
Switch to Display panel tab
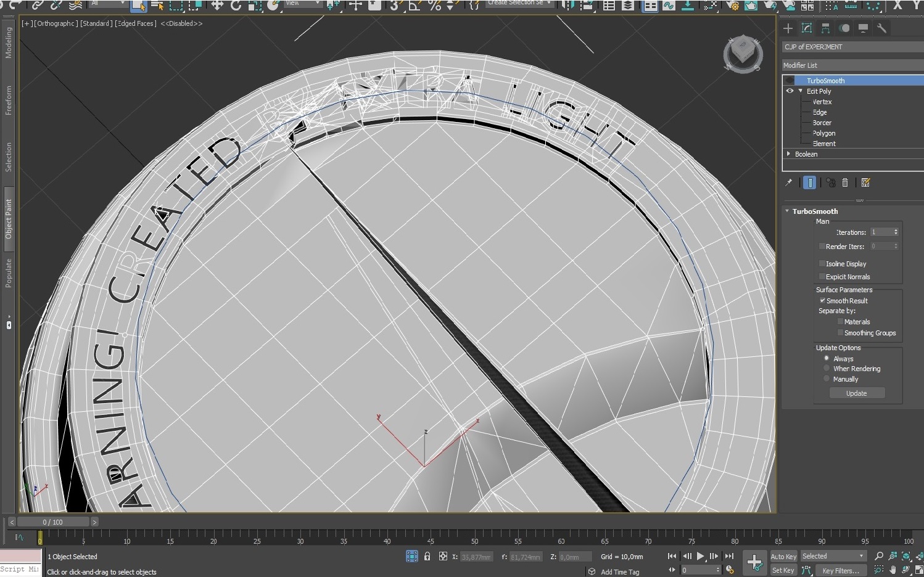tap(863, 28)
